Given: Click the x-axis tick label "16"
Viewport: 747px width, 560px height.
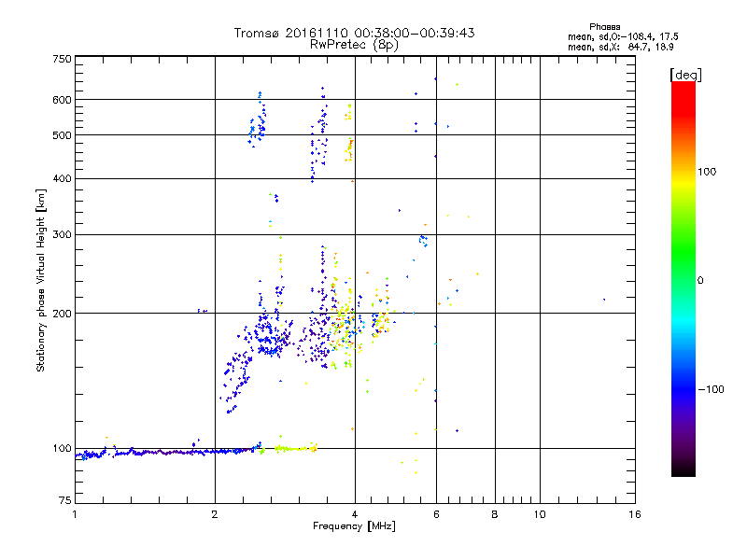Looking at the screenshot, I should (x=635, y=514).
